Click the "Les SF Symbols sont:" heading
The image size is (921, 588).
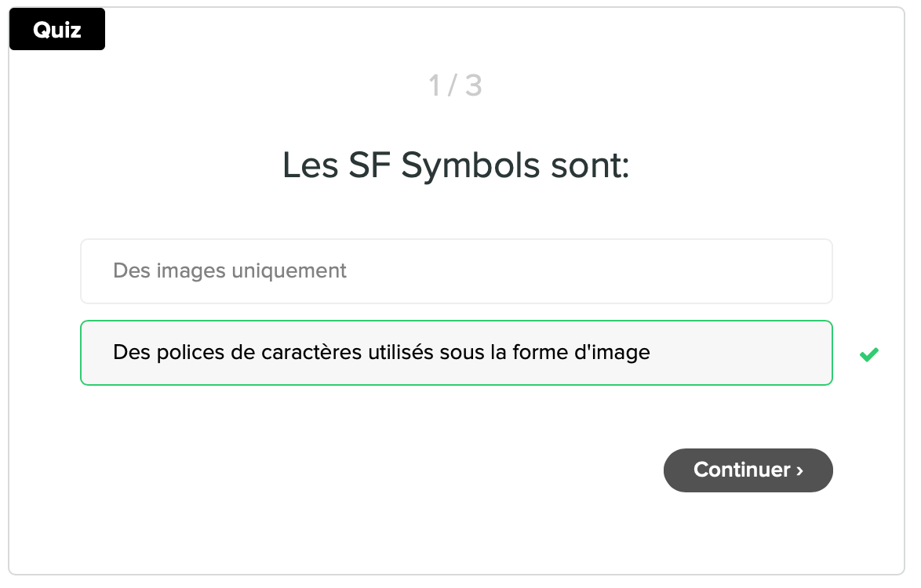click(x=456, y=165)
